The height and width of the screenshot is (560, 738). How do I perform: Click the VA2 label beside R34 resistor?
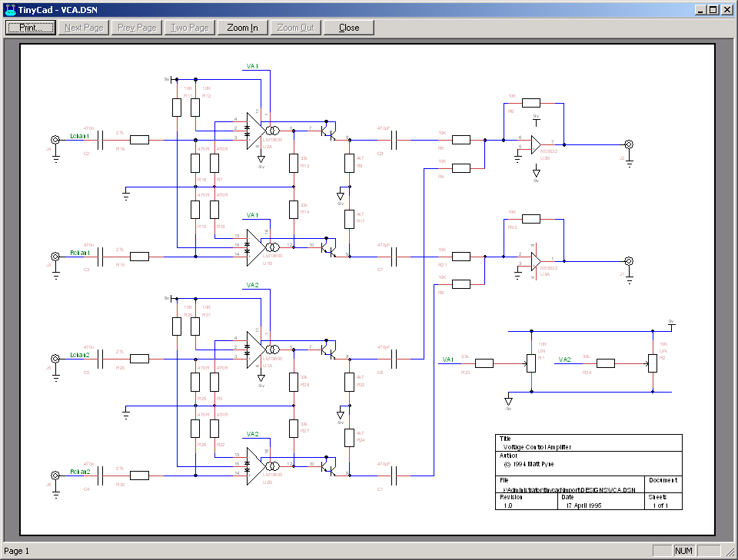click(564, 360)
